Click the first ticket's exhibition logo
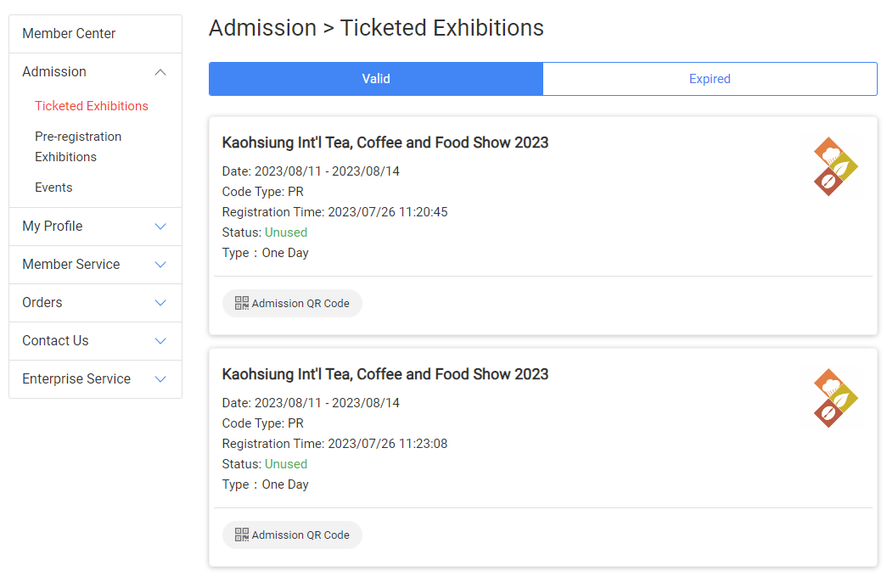 pos(835,167)
